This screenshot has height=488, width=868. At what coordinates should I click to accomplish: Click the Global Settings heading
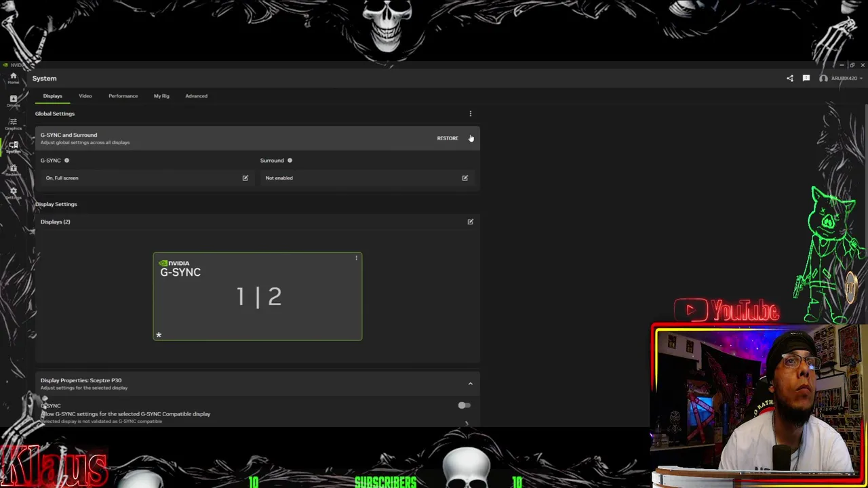[x=55, y=114]
